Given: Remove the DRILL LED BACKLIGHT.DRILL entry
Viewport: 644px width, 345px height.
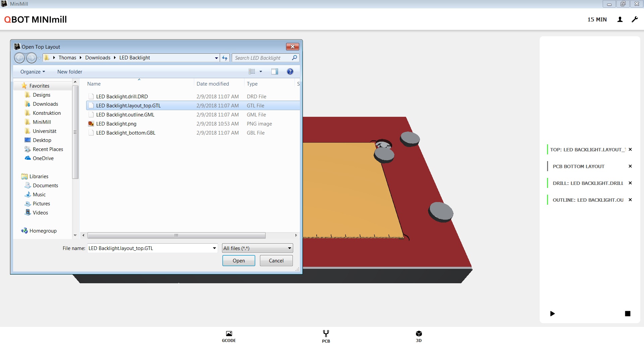Looking at the screenshot, I should click(x=630, y=183).
